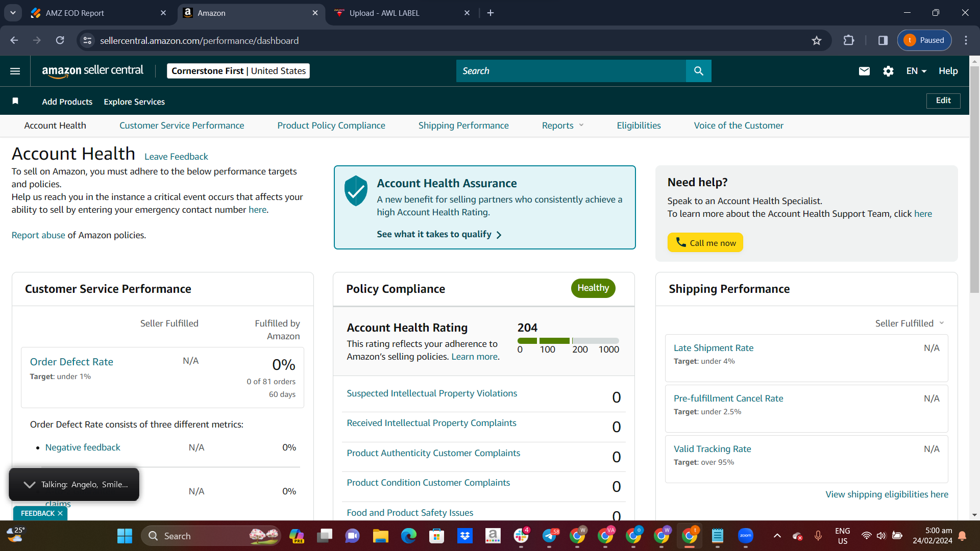Open the Help link in the header

tap(948, 71)
